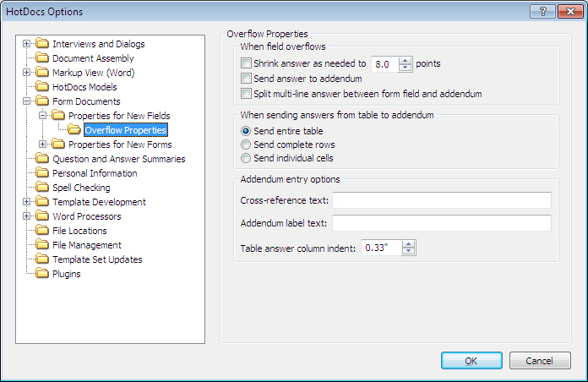
Task: Select Send complete rows option
Action: coord(246,145)
